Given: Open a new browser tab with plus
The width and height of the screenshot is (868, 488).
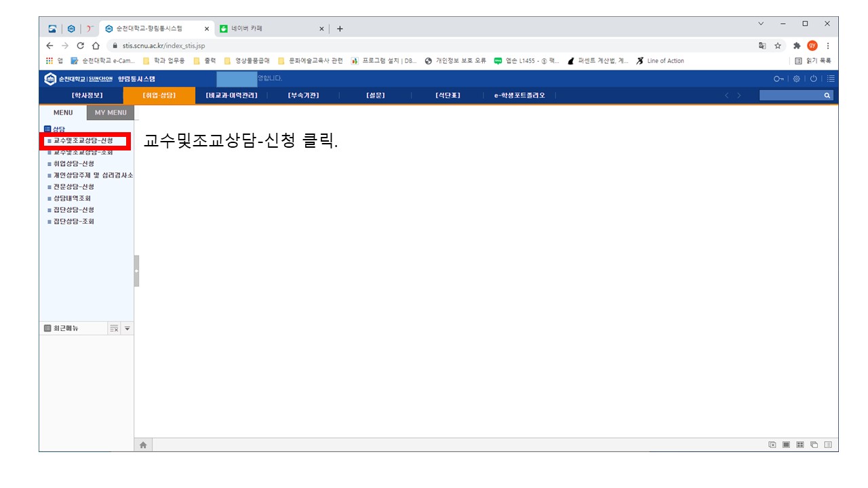Looking at the screenshot, I should [340, 28].
